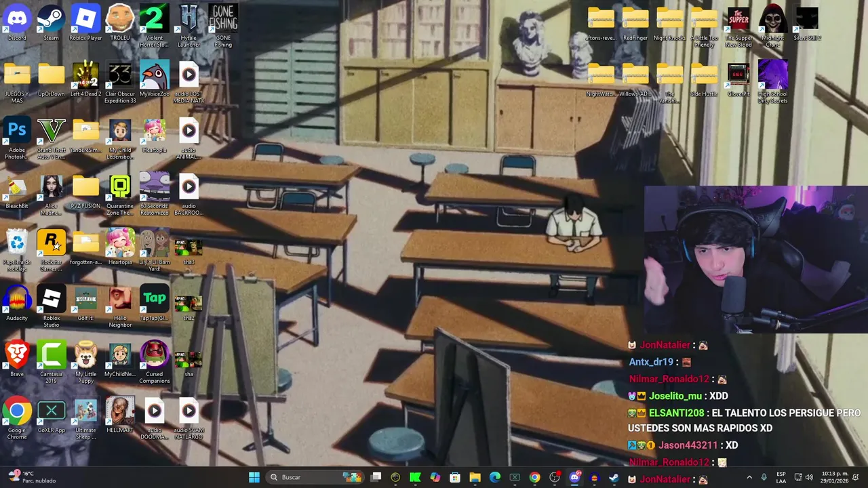Open Microsoft Store from the taskbar
The width and height of the screenshot is (868, 488).
[455, 477]
